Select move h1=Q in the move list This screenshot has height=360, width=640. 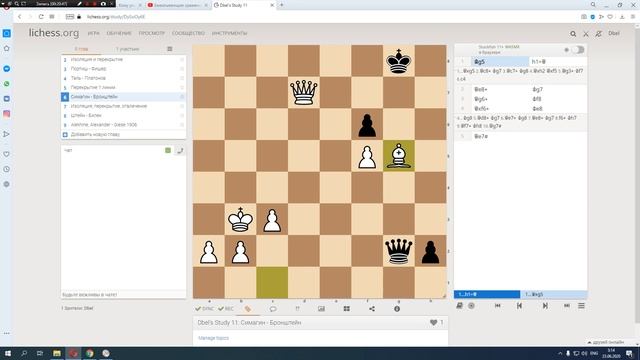click(x=558, y=62)
